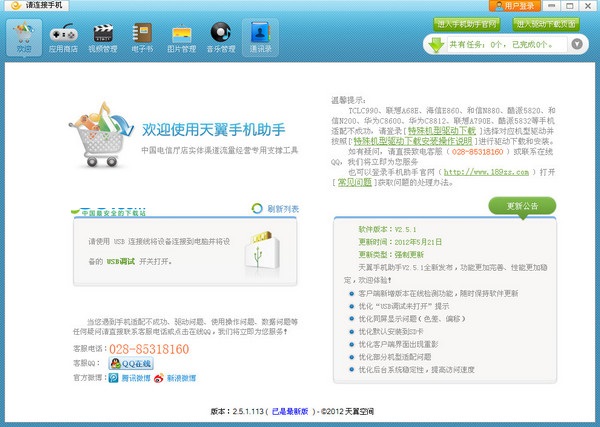Open 图片管理 picture management icon
Viewport: 600px width, 427px height.
[x=182, y=37]
